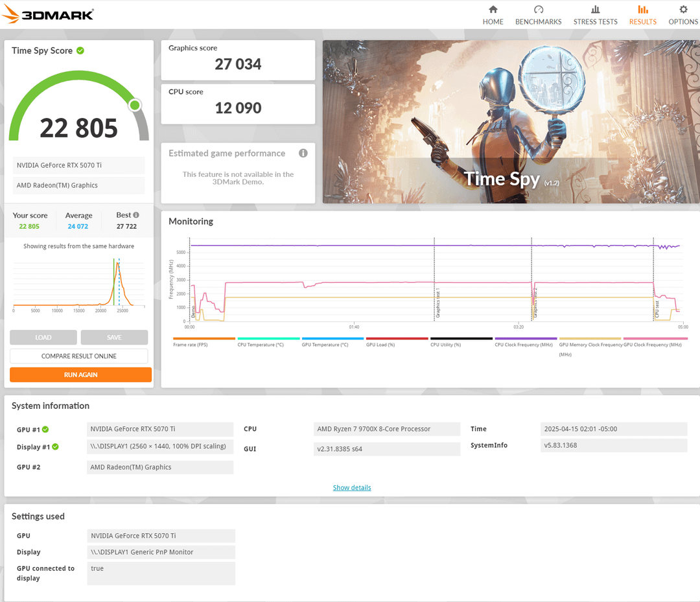
Task: Click the Time Spy hero image
Action: pos(511,122)
